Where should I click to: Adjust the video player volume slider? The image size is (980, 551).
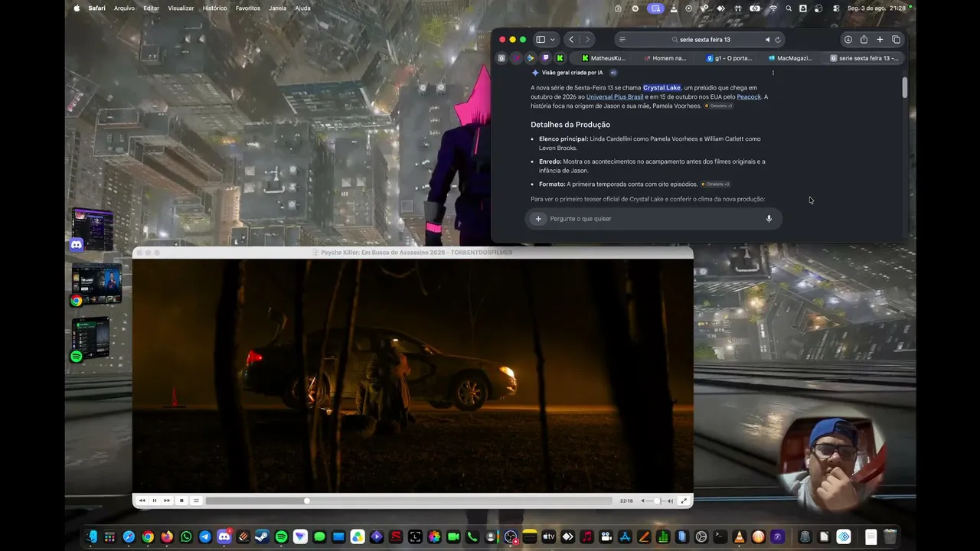656,500
